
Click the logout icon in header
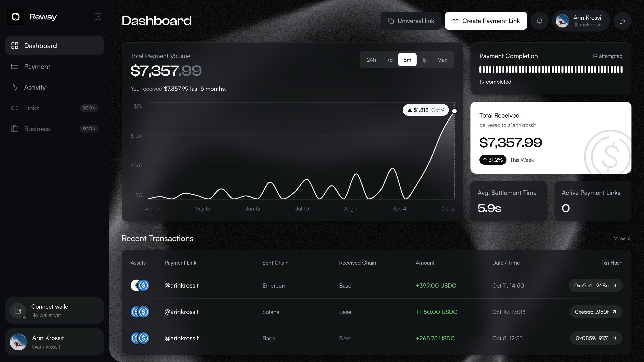click(623, 21)
